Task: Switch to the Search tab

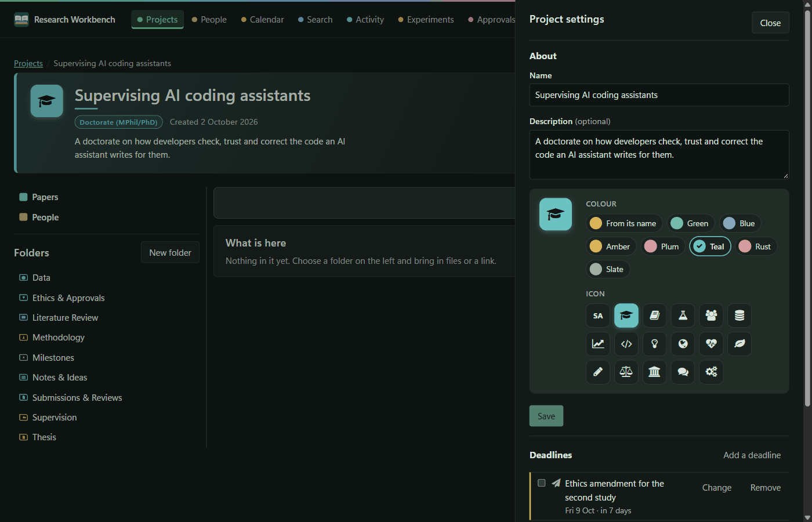Action: click(315, 20)
